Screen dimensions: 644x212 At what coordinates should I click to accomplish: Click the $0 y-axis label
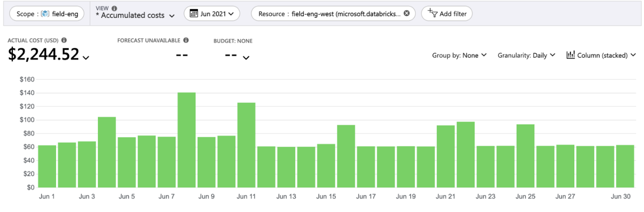[30, 187]
